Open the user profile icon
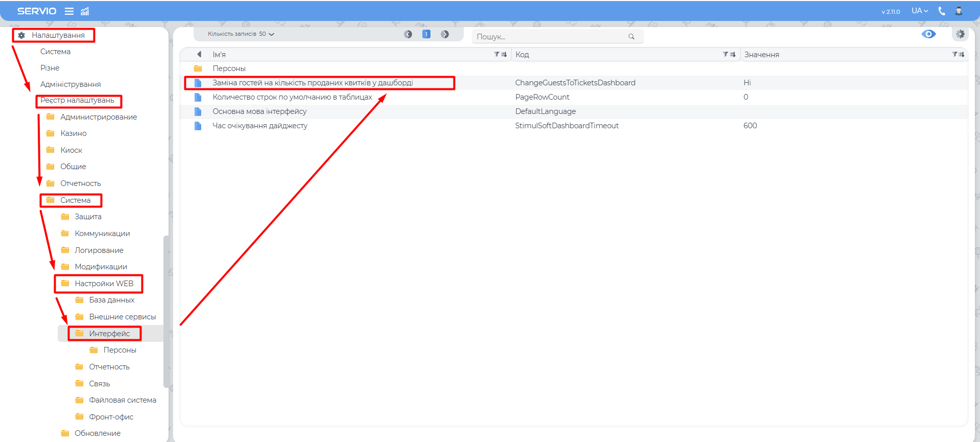Screen dimensions: 980x442 point(959,11)
